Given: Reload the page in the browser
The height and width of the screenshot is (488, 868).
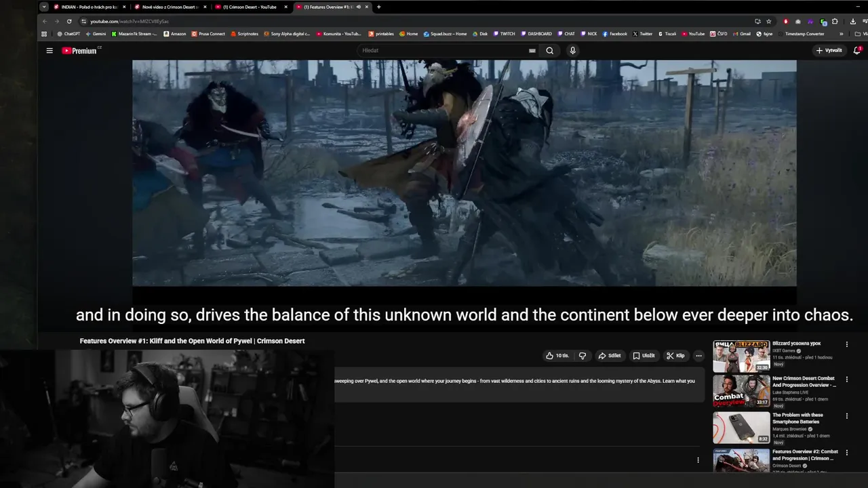Looking at the screenshot, I should (x=69, y=21).
